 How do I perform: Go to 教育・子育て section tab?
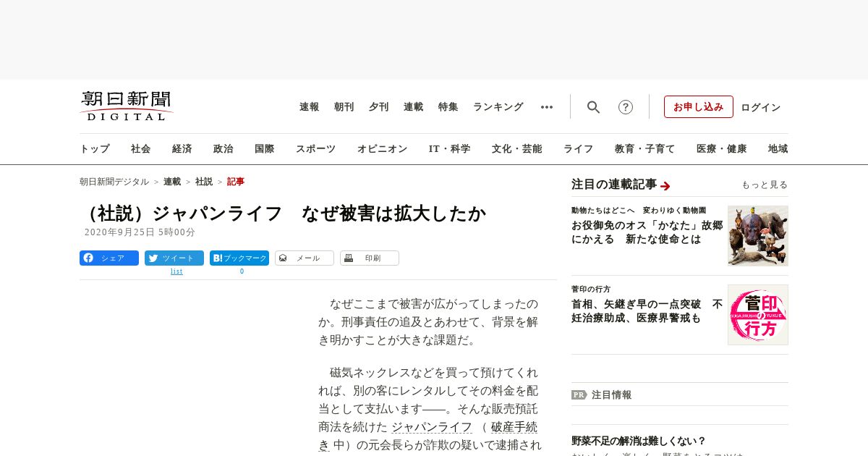(x=645, y=149)
